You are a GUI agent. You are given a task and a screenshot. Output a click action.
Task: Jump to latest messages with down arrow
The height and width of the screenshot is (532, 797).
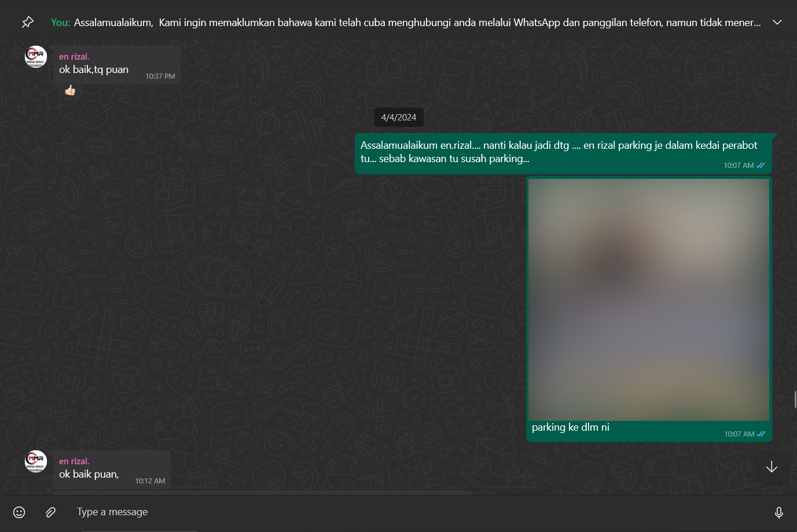click(772, 467)
